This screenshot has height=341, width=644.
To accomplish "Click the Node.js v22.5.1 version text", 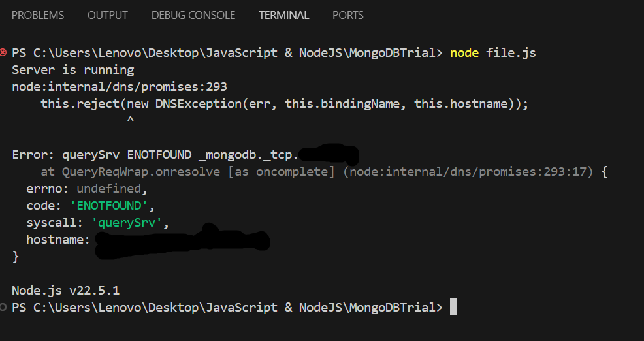I will [65, 290].
